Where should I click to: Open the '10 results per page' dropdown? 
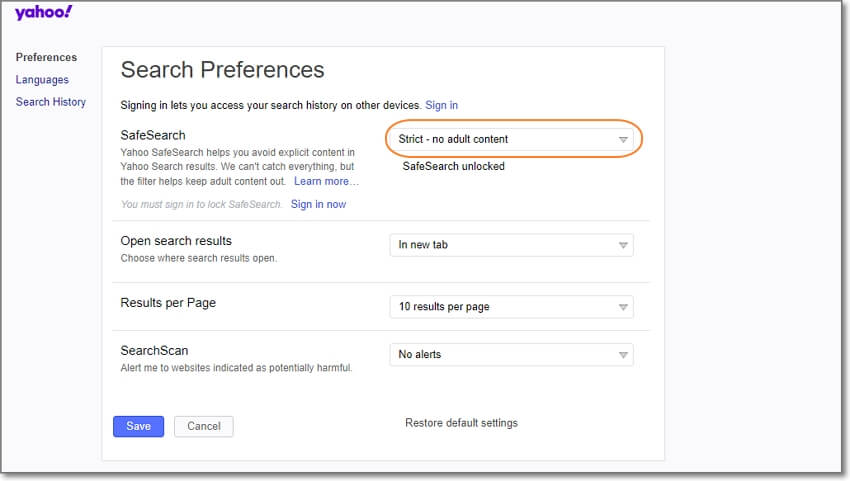pyautogui.click(x=500, y=307)
